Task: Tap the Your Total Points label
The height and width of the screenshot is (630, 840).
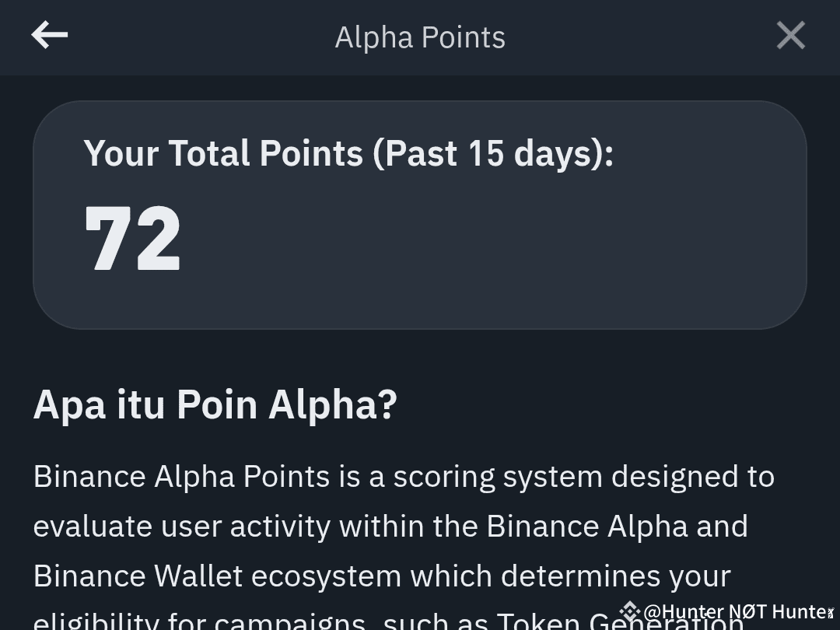Action: (348, 153)
